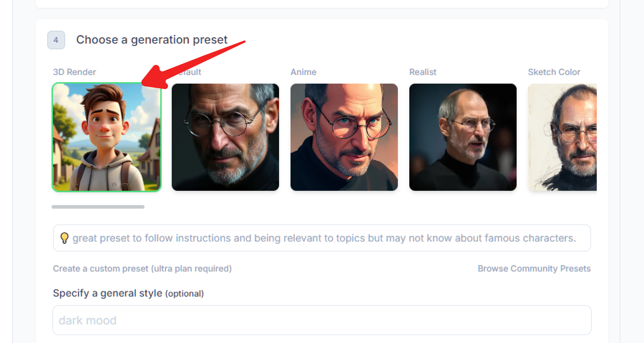Click the Default preset label
This screenshot has width=644, height=343.
pos(191,72)
